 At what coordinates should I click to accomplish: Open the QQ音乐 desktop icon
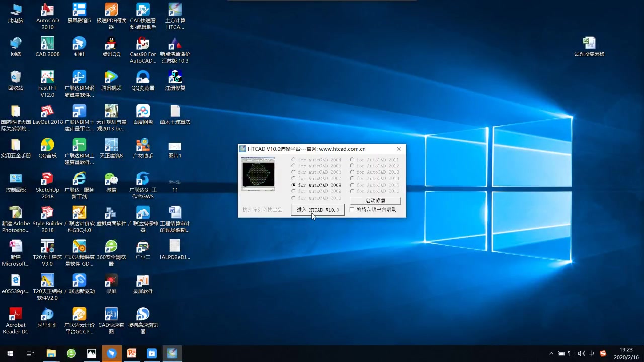coord(47,148)
